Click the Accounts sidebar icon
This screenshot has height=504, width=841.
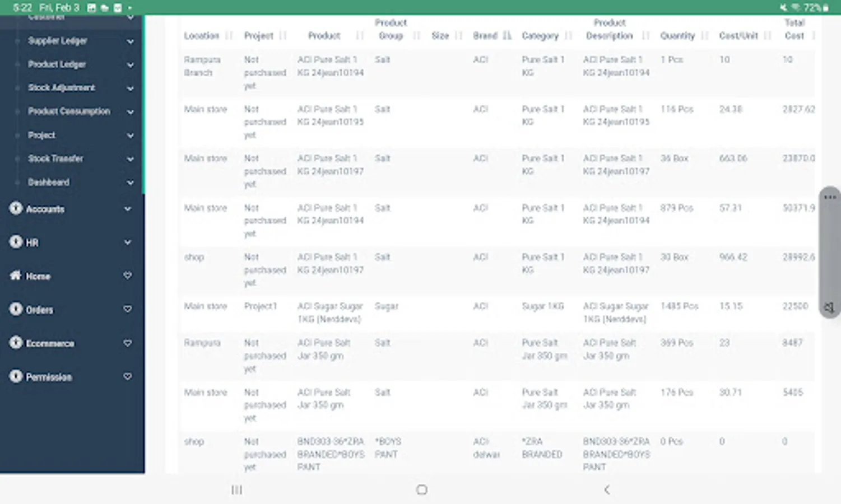(16, 209)
